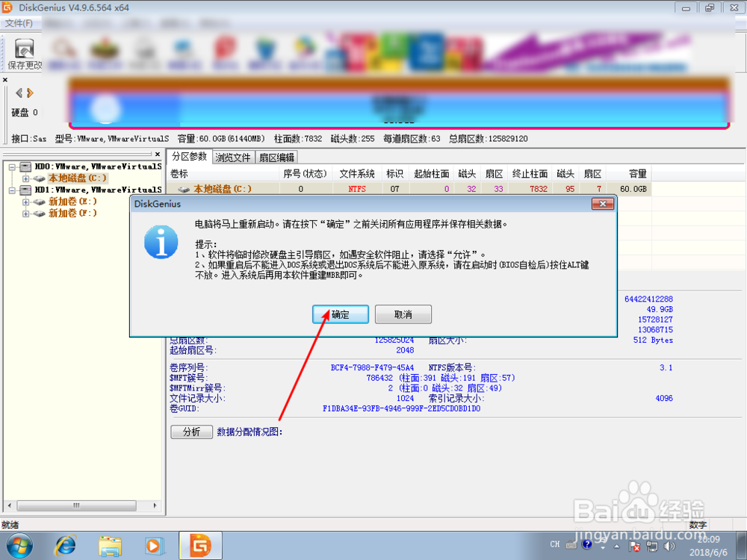Switch to the 浏览文件 tab

(233, 158)
